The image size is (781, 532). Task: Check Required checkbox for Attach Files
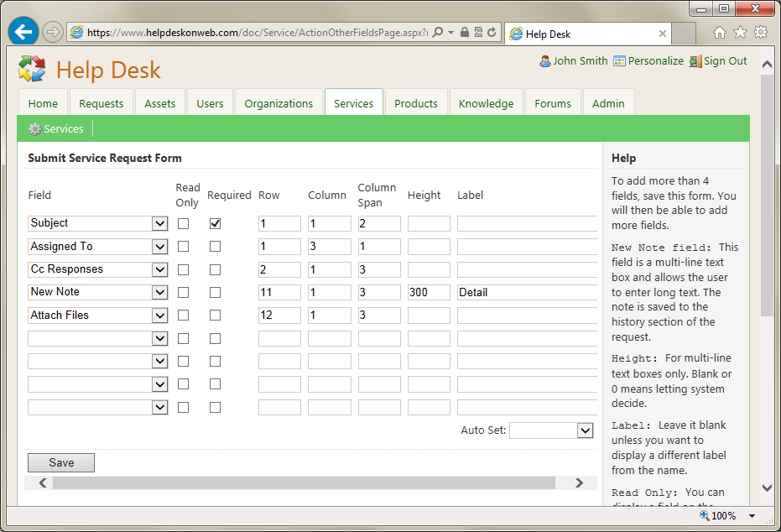[x=215, y=316]
